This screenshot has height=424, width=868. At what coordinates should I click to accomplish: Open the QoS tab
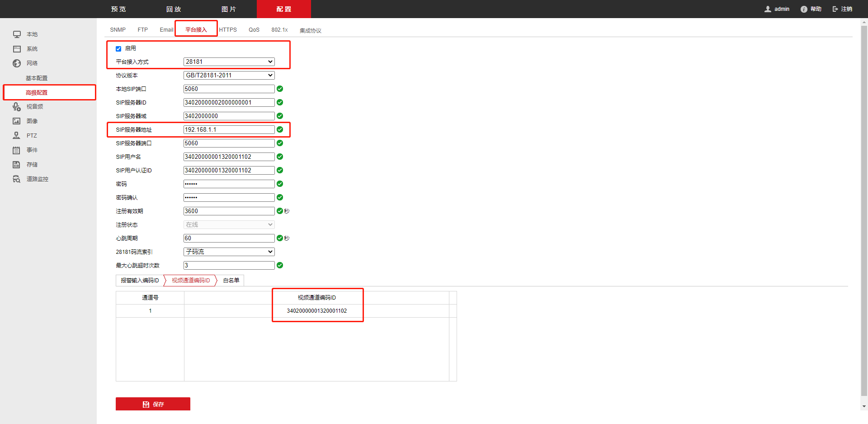pyautogui.click(x=254, y=30)
